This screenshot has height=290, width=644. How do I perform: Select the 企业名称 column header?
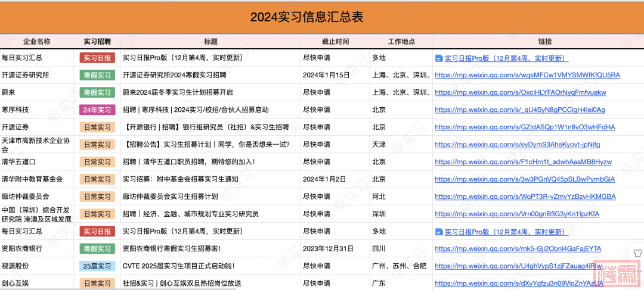tap(36, 42)
